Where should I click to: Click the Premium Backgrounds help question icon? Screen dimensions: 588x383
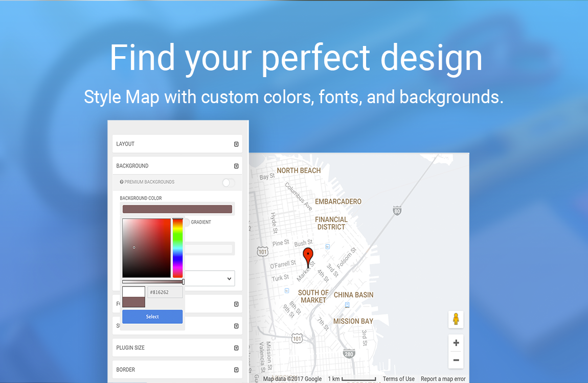pos(122,182)
